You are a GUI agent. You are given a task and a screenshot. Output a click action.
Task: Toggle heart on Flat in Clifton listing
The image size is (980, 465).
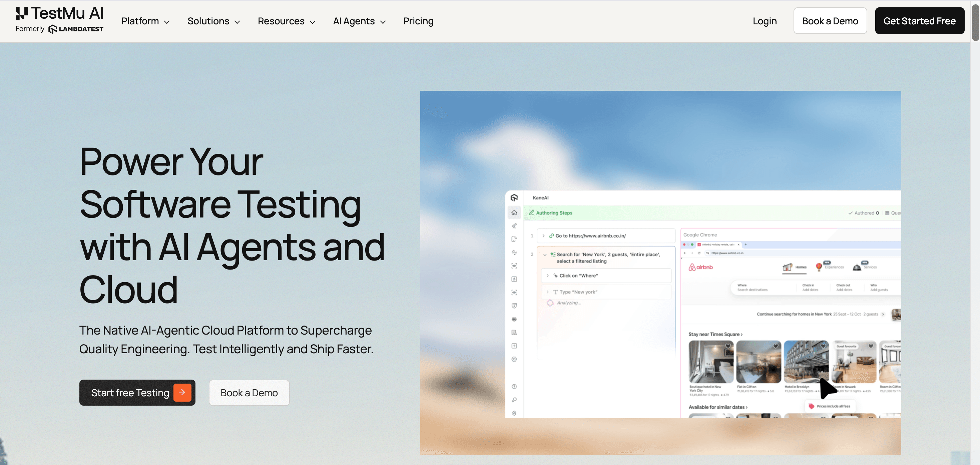tap(775, 346)
